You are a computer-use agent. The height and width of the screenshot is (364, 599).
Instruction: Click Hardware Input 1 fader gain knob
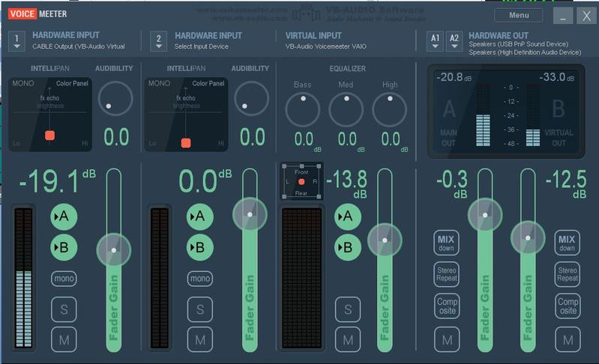tap(114, 250)
